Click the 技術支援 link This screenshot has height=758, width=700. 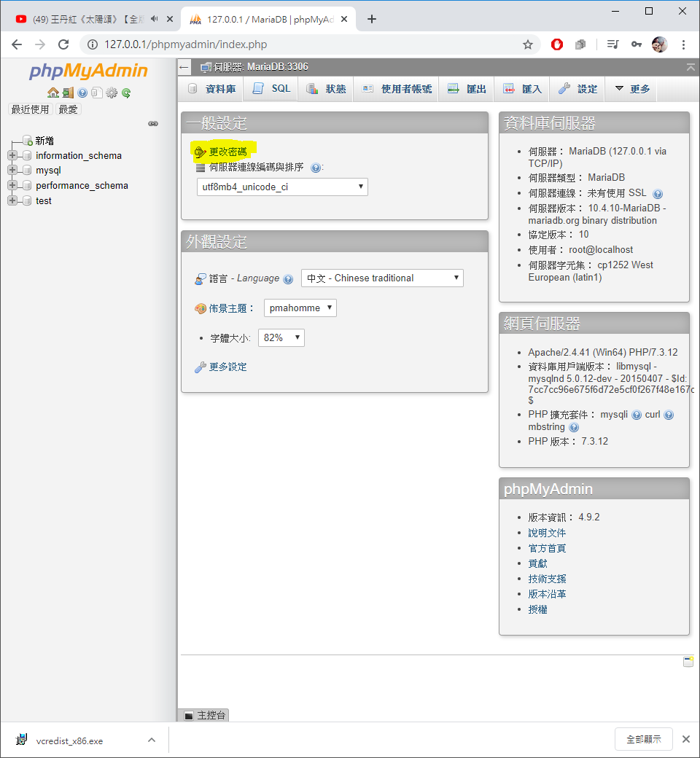click(x=547, y=579)
